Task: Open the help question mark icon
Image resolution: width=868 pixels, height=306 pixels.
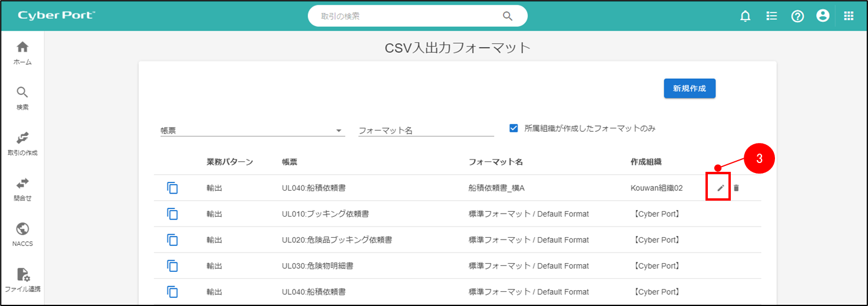Action: 797,16
